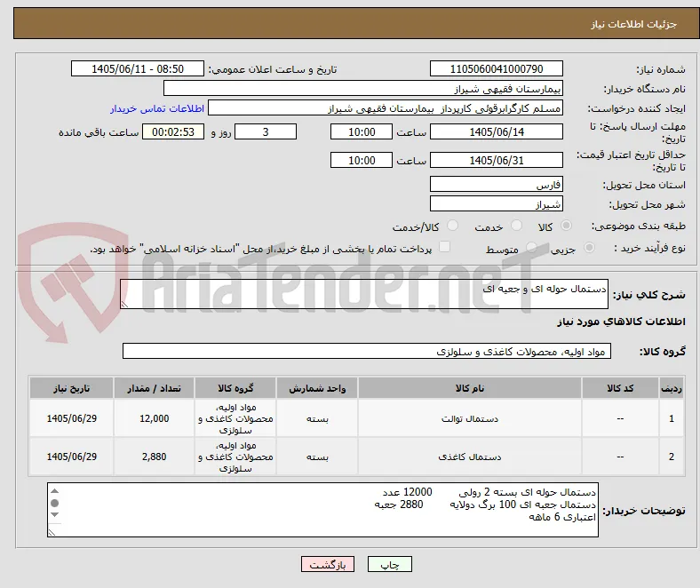This screenshot has height=588, width=700.
Task: Select the خدمت radio button
Action: [516, 226]
